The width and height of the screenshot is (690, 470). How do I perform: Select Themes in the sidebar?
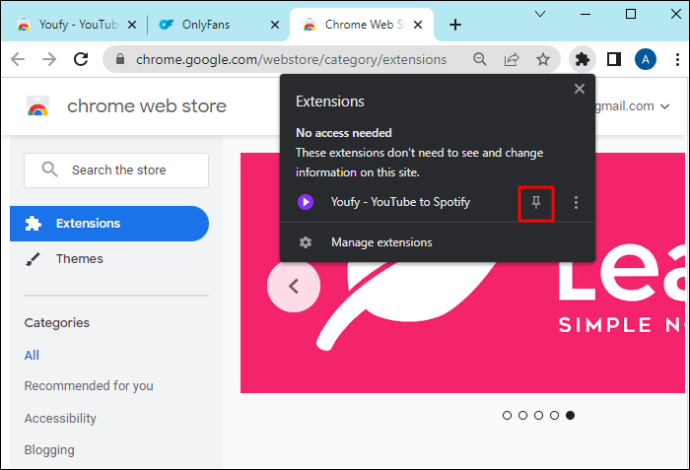(79, 259)
